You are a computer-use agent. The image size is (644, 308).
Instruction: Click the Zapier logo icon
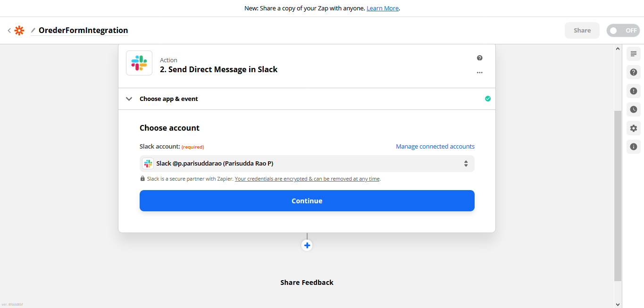click(x=19, y=31)
